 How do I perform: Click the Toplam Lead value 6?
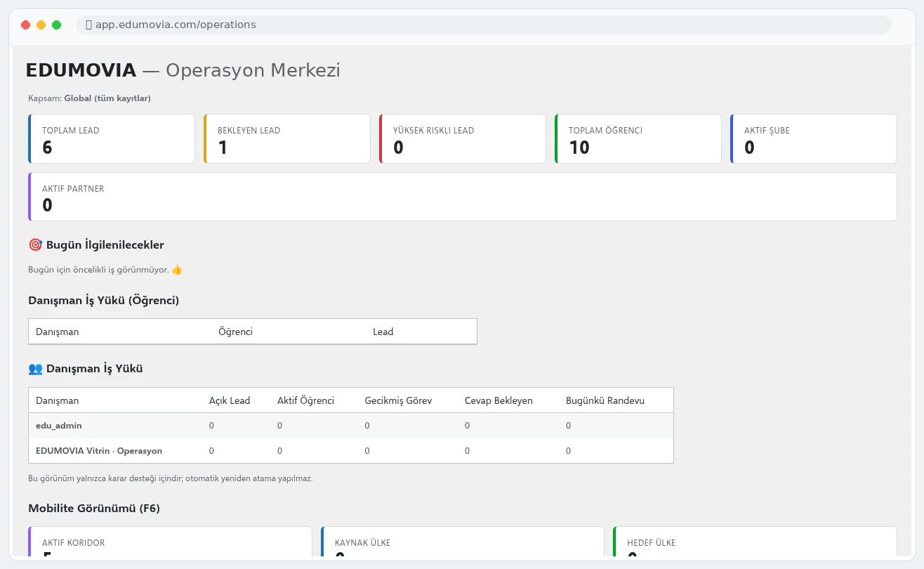(x=47, y=148)
